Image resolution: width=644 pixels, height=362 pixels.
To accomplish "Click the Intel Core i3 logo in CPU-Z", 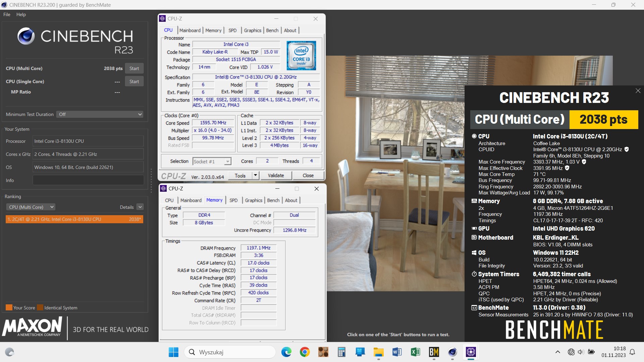I will pyautogui.click(x=301, y=55).
